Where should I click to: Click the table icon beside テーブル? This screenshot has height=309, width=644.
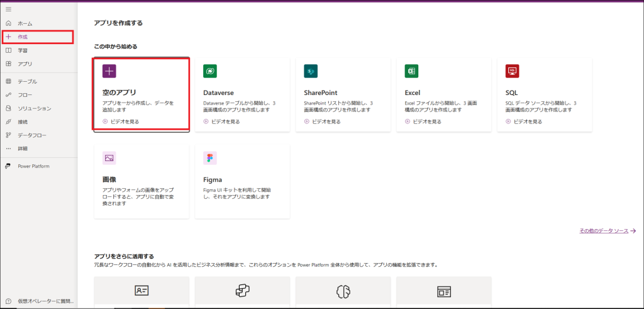click(8, 81)
